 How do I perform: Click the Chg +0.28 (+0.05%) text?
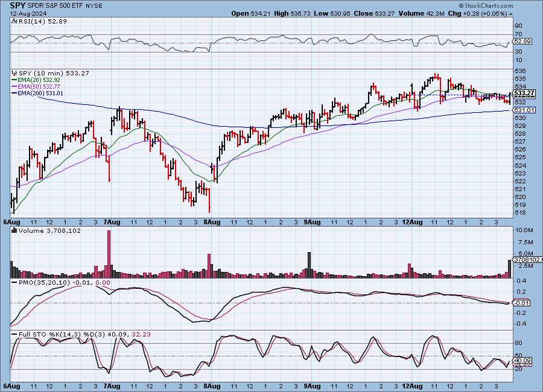pyautogui.click(x=478, y=13)
